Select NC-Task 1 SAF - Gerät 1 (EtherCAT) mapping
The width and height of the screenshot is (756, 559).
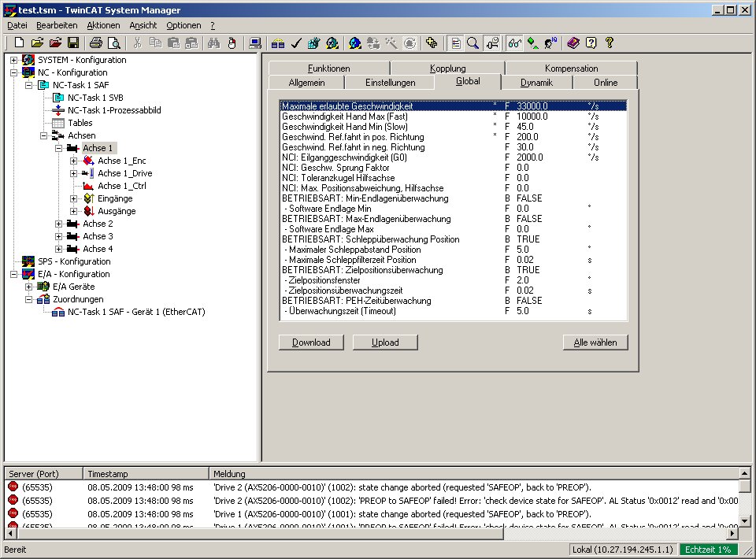136,312
